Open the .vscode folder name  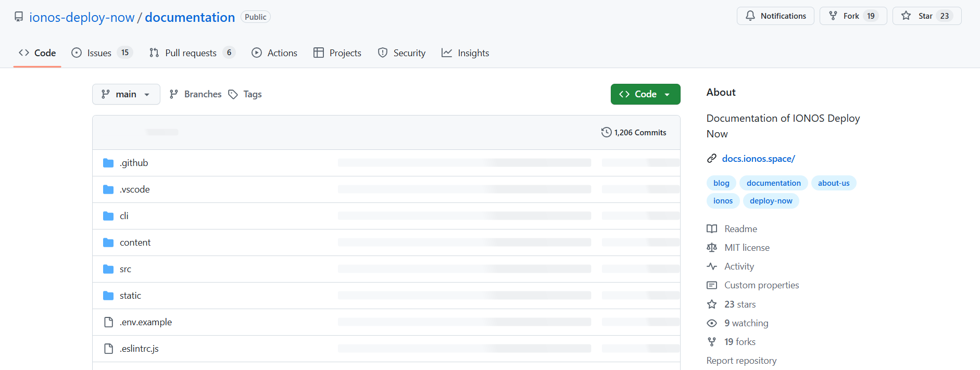click(135, 189)
